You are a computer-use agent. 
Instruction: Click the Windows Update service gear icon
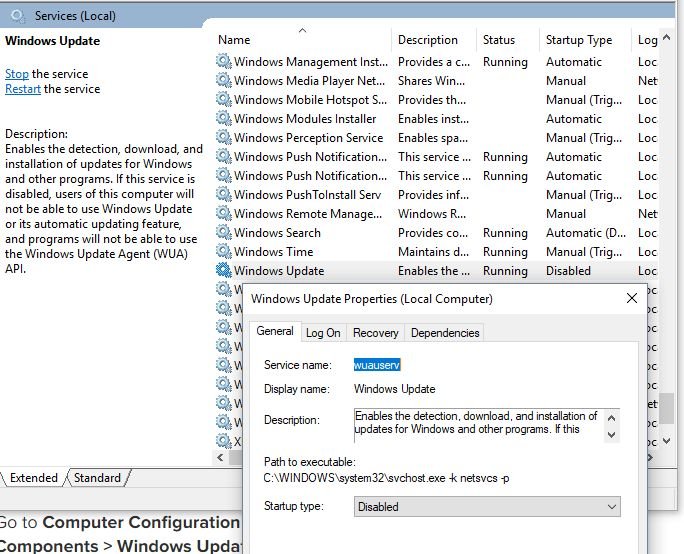click(x=224, y=271)
